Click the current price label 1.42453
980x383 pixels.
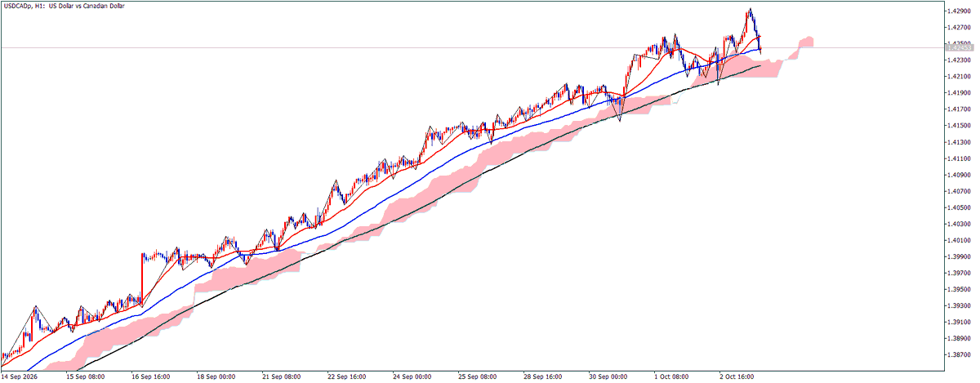coord(958,47)
